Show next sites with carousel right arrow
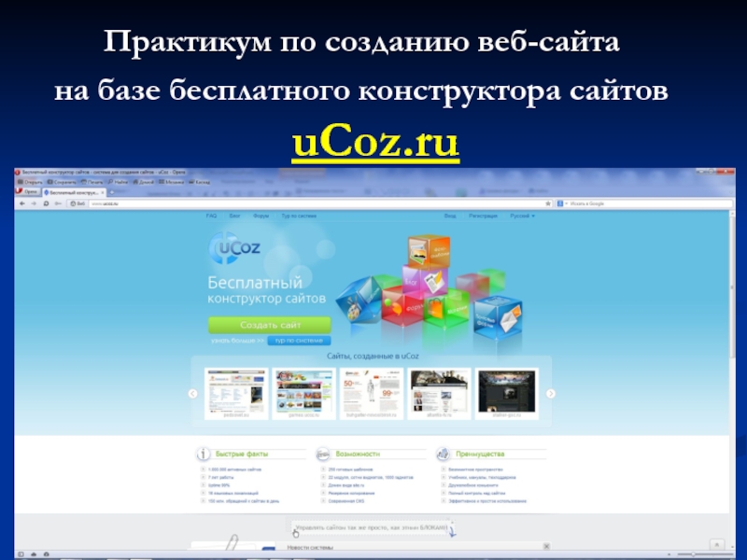 [x=550, y=393]
